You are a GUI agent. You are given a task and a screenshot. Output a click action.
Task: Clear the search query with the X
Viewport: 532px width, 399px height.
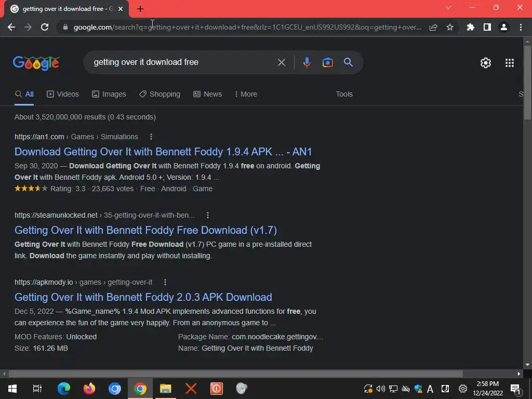click(x=282, y=62)
